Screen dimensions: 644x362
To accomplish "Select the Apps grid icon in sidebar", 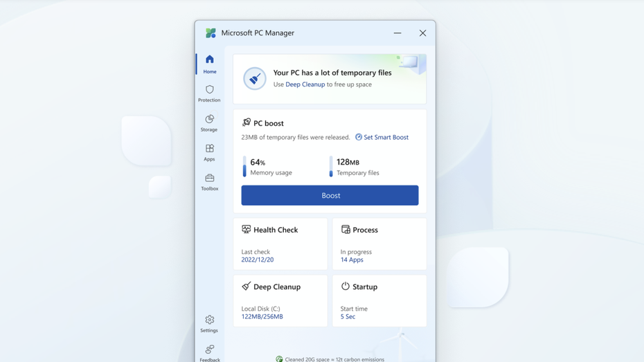I will tap(209, 149).
